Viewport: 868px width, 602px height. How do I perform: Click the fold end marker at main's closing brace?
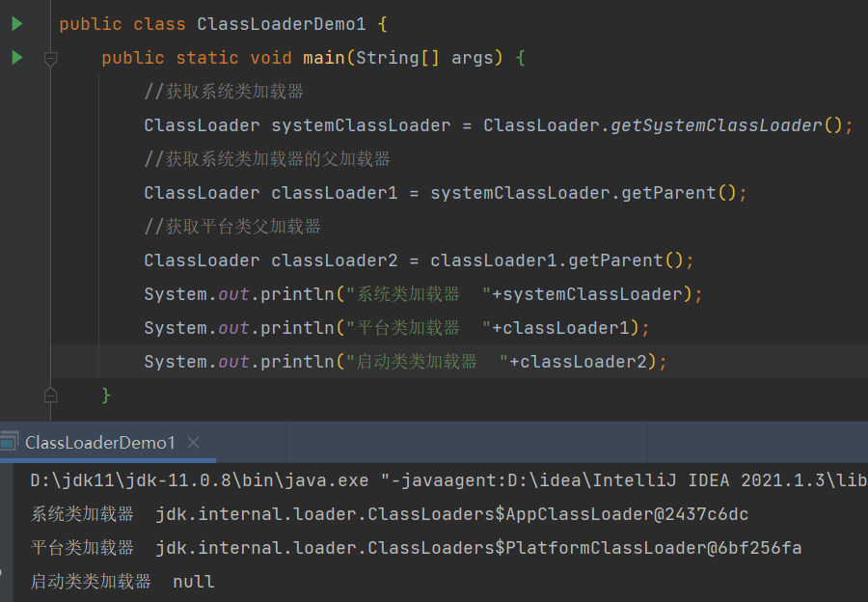pyautogui.click(x=50, y=395)
